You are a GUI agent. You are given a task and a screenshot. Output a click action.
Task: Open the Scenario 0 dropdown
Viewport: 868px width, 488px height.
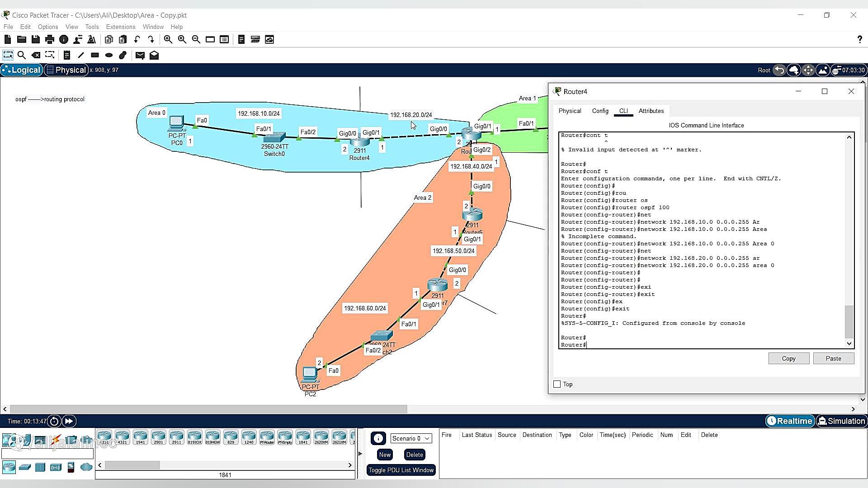(x=411, y=438)
